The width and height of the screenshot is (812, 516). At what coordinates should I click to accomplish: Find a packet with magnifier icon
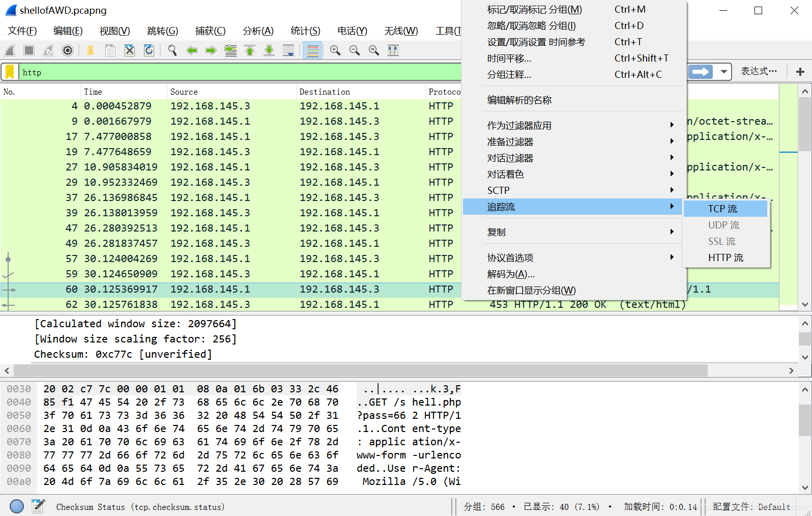[172, 50]
